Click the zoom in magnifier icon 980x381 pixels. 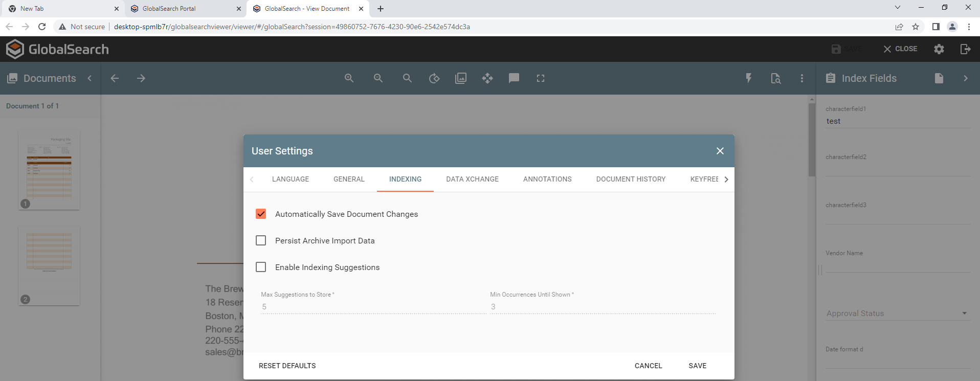click(x=349, y=78)
